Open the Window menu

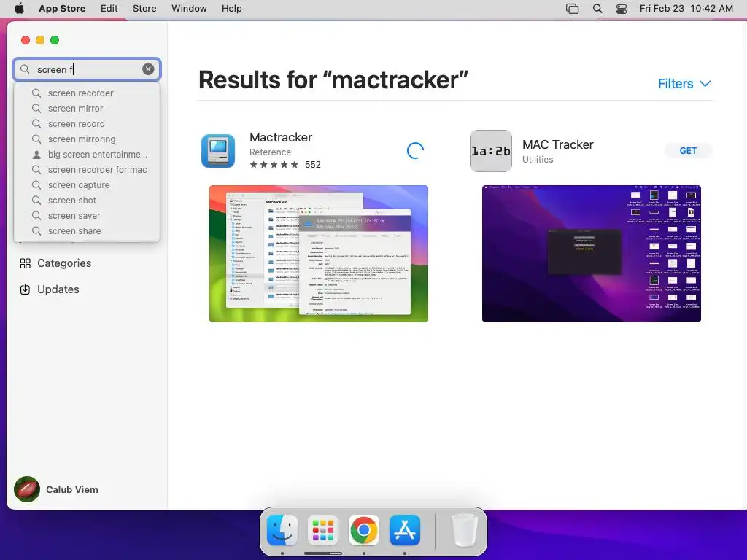(x=189, y=9)
